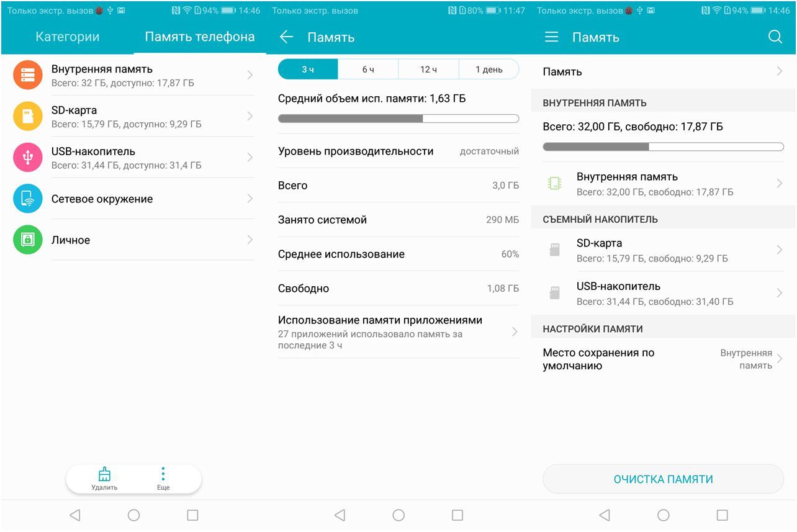797x532 pixels.
Task: Open the Внутренняя память icon in Категории list
Action: [27, 74]
